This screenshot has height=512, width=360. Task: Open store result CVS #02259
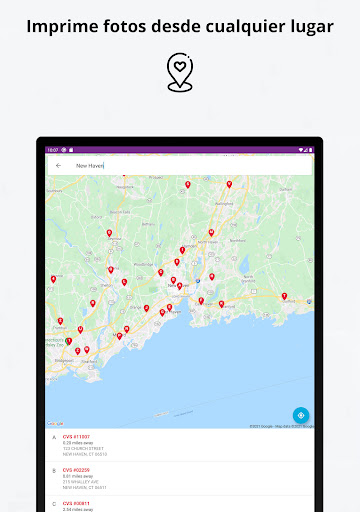pos(179,478)
